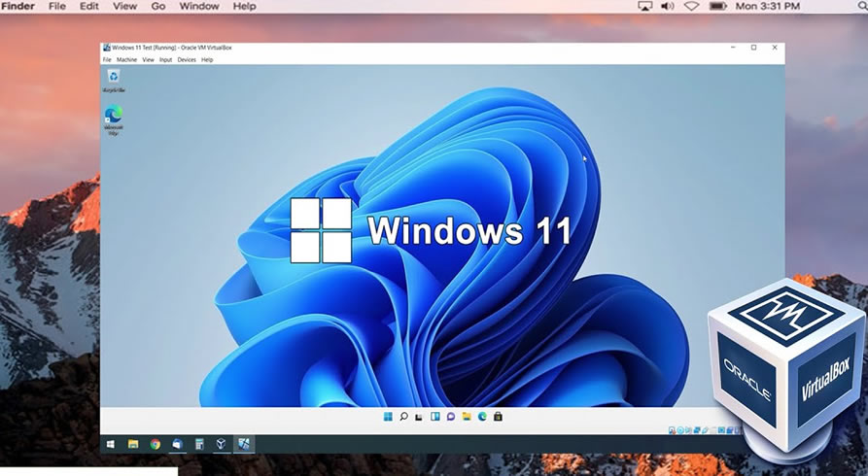Switch to the running VM on host taskbar
Image resolution: width=868 pixels, height=476 pixels.
coord(244,444)
